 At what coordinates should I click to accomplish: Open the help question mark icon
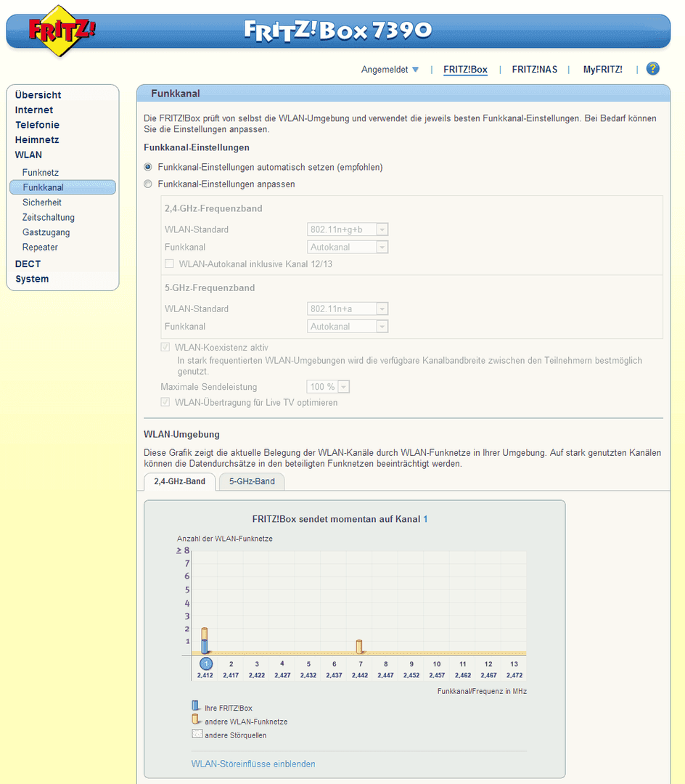[652, 68]
